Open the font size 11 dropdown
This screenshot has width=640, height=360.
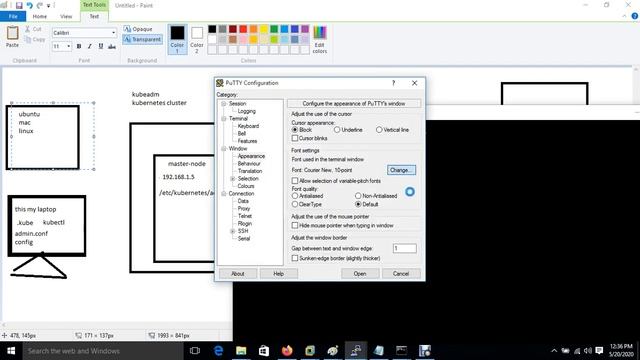(x=69, y=47)
